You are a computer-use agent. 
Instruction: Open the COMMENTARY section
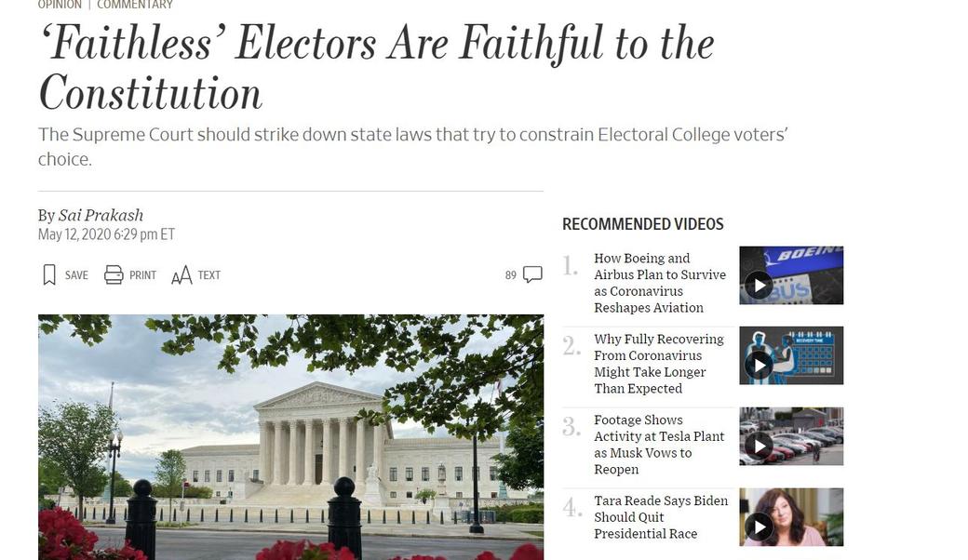[134, 4]
